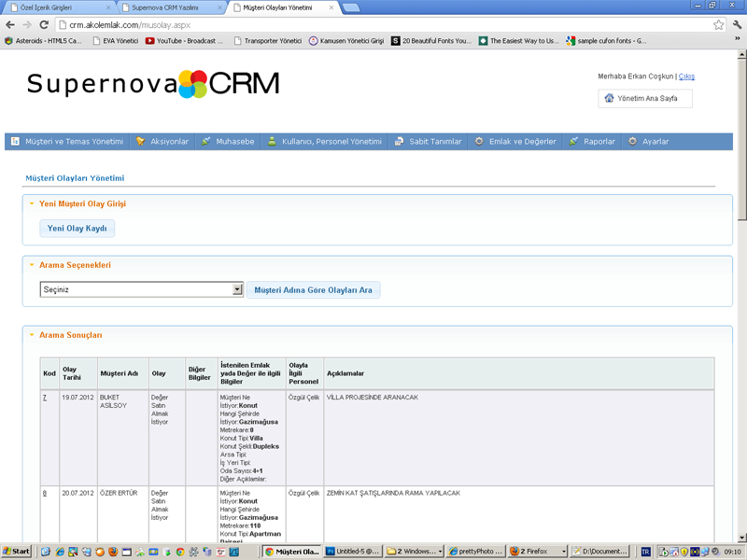This screenshot has height=560, width=747.
Task: Open the YouTube - Broadcast bookmark
Action: [x=184, y=41]
